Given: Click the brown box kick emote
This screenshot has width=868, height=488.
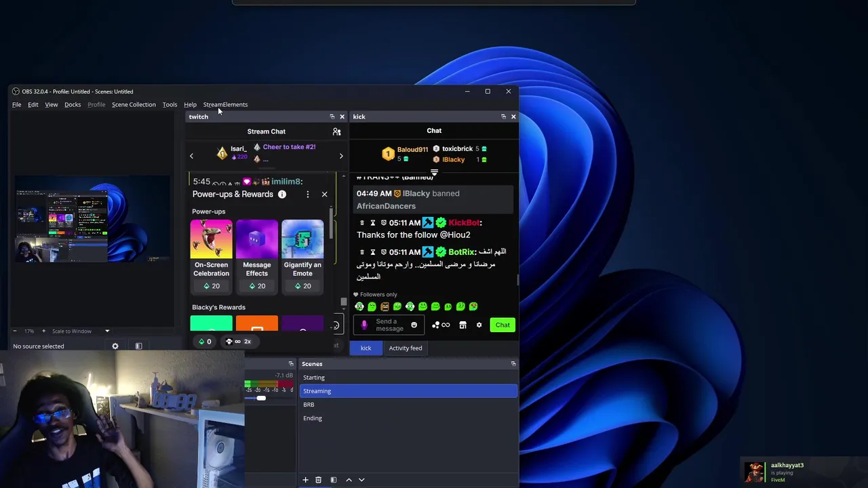Looking at the screenshot, I should tap(384, 306).
